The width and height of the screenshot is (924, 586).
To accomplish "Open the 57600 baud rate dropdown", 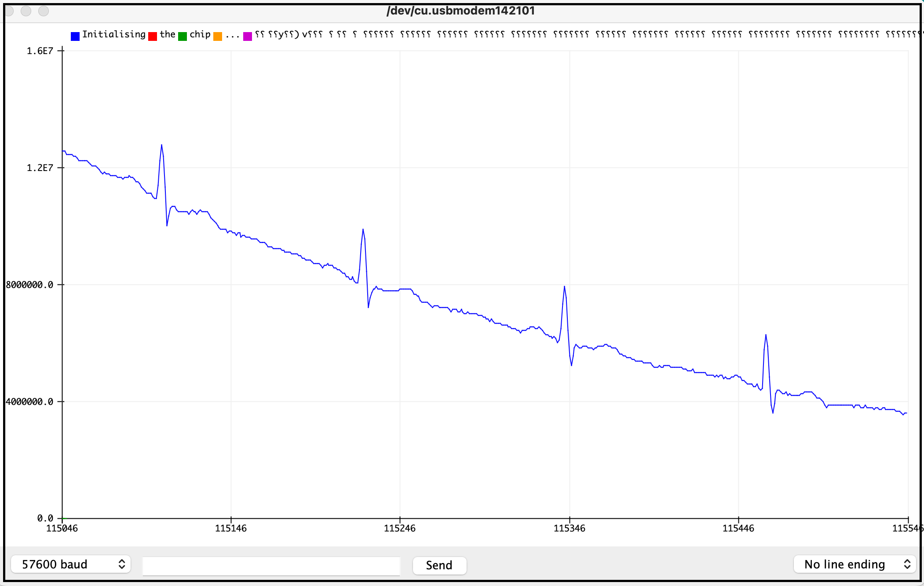I will (x=71, y=564).
